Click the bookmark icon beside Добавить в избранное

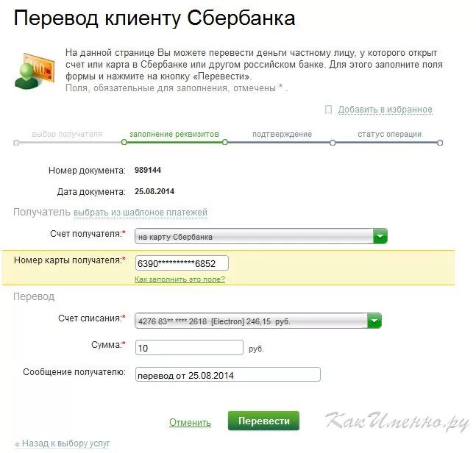click(x=328, y=110)
